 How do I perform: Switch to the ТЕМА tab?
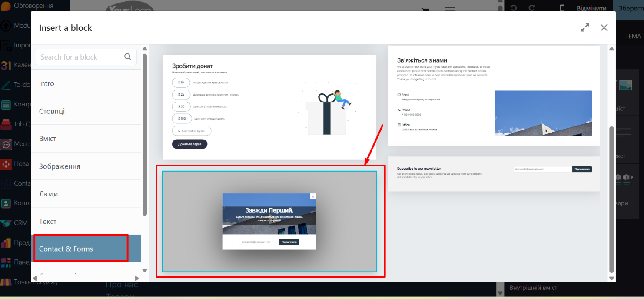(633, 36)
